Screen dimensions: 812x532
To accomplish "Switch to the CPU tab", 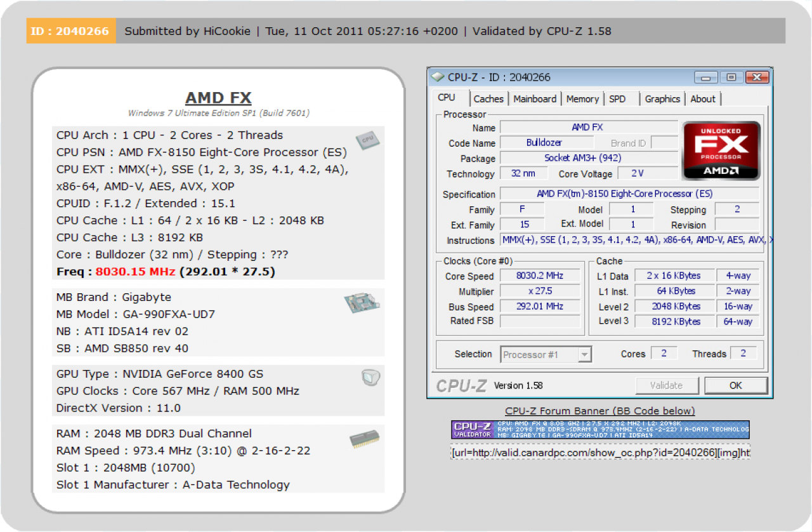I will pos(447,98).
